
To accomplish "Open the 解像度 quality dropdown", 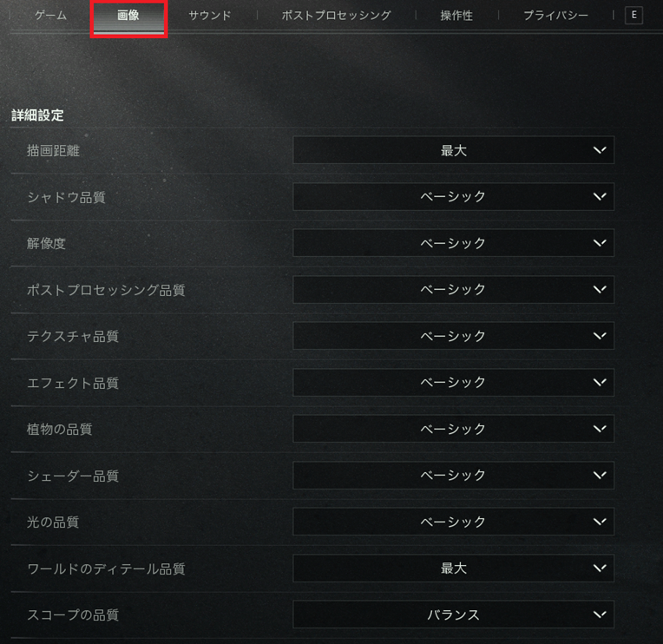I will pos(453,243).
